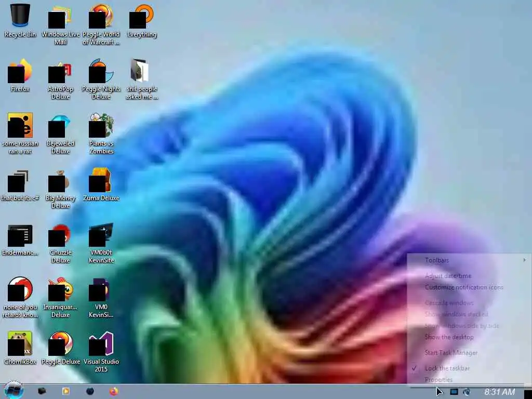The height and width of the screenshot is (399, 532).
Task: Click the round dark taskbar icon
Action: coord(90,391)
